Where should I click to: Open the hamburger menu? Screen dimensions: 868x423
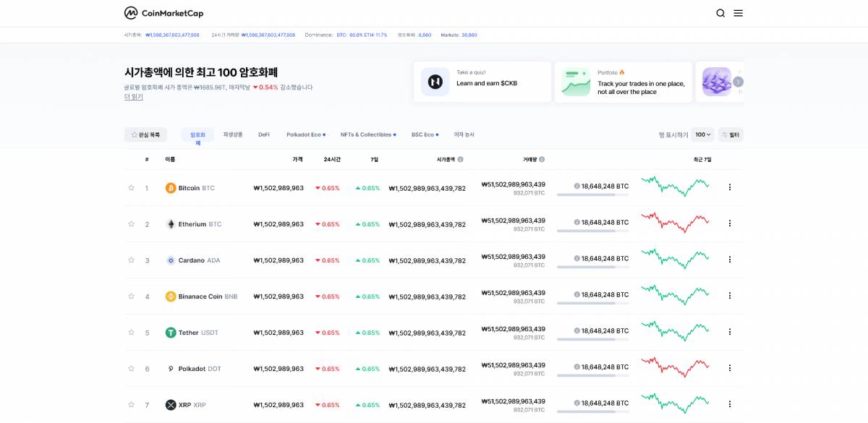pos(738,13)
